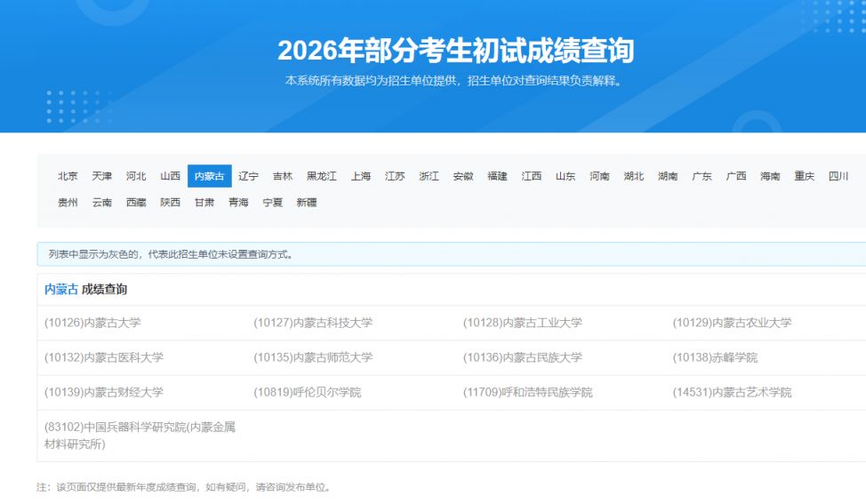The height and width of the screenshot is (504, 866).
Task: Click (10128)内蒙古工业大学 link
Action: [x=523, y=323]
